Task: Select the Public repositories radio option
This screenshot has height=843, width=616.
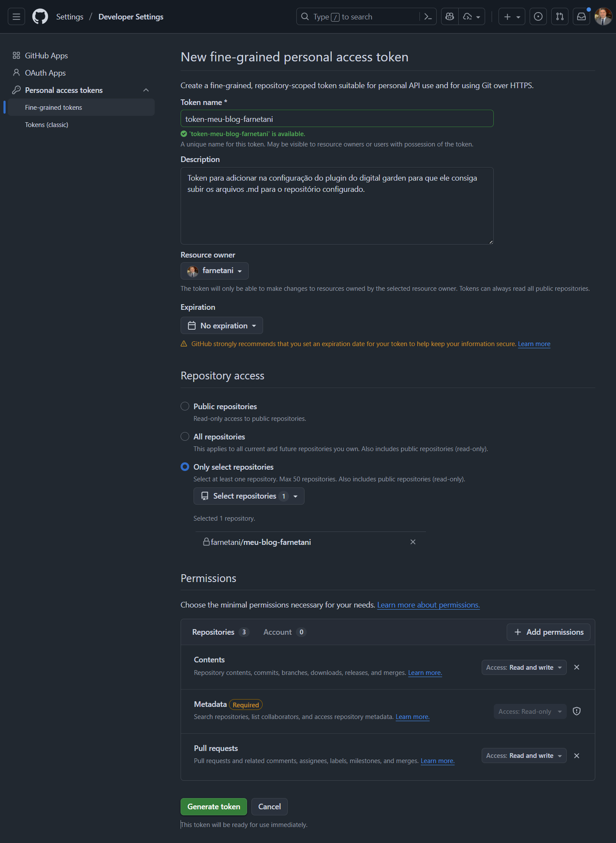Action: [185, 406]
